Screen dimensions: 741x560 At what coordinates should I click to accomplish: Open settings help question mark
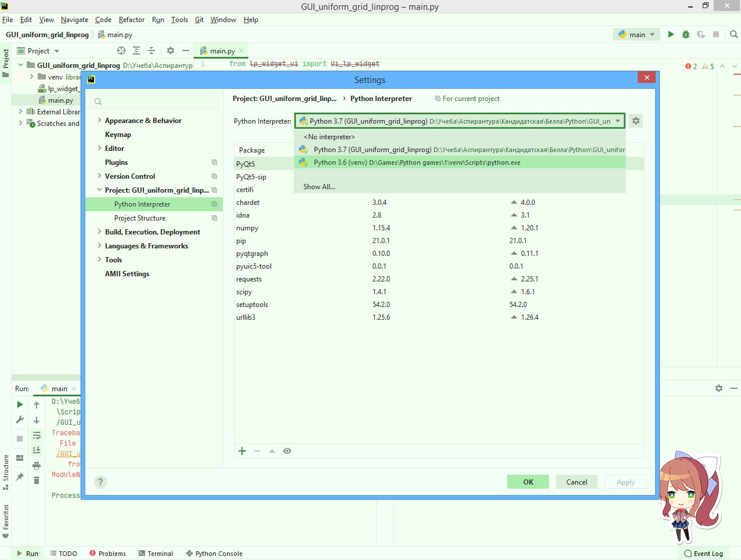100,482
